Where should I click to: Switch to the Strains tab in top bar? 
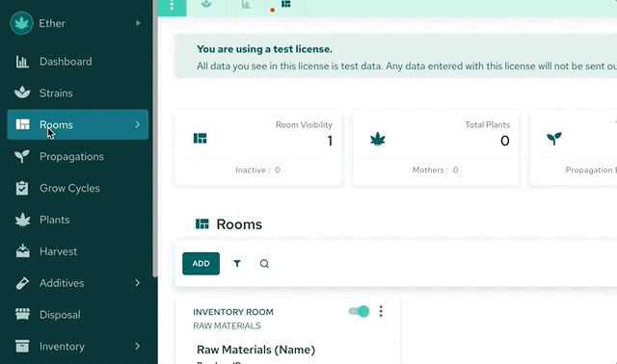pos(206,5)
